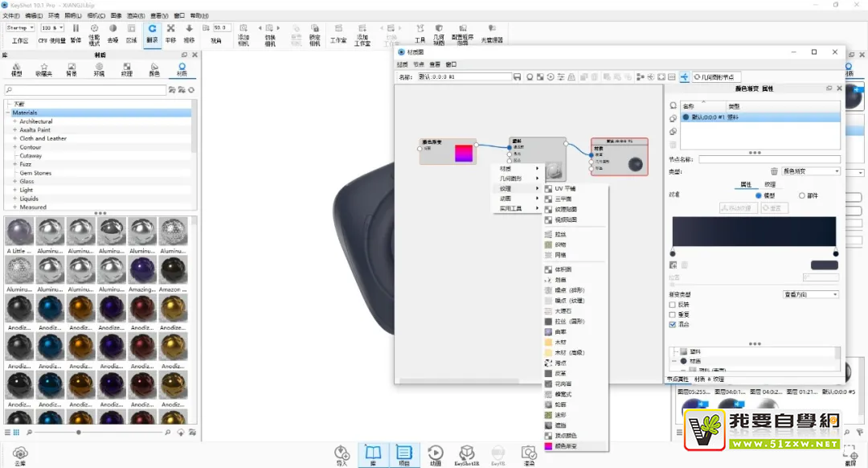The height and width of the screenshot is (468, 868).
Task: Click the library search input field
Action: click(x=86, y=90)
